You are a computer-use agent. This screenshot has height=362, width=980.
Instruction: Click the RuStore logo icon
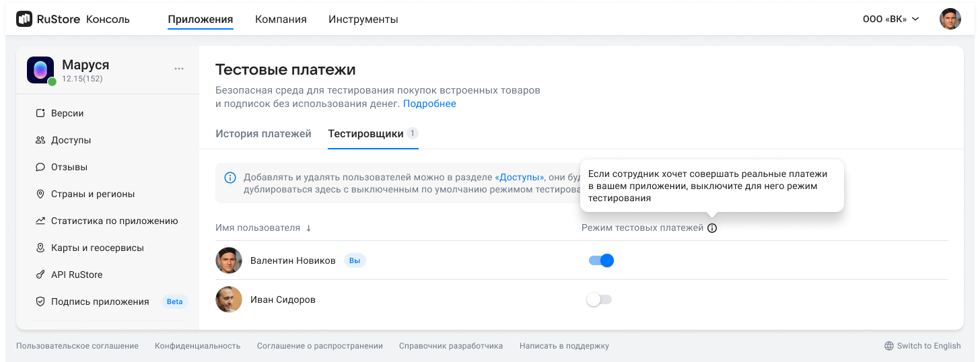(x=24, y=19)
